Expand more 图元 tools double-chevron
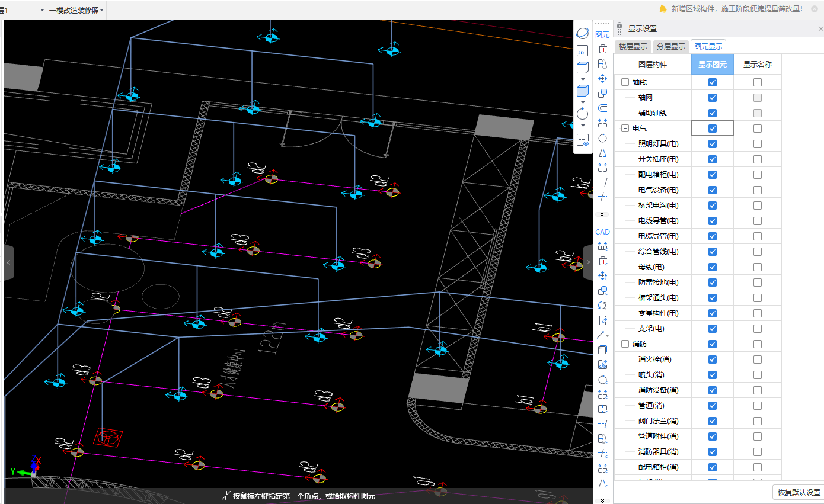This screenshot has width=824, height=504. pyautogui.click(x=603, y=214)
